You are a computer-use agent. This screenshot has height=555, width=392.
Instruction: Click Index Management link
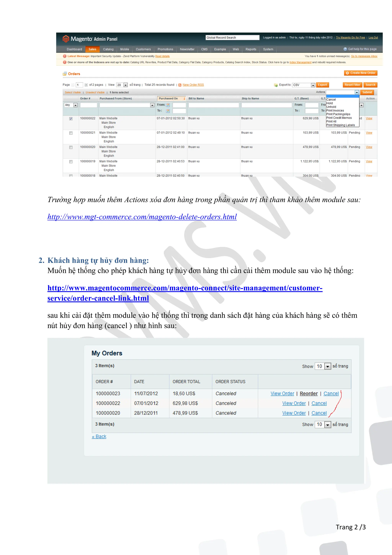coord(300,62)
